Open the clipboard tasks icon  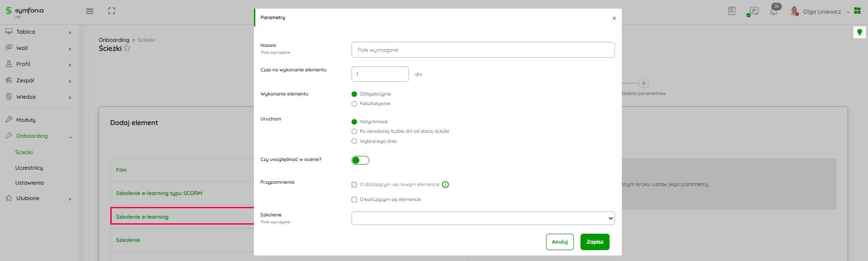[731, 11]
